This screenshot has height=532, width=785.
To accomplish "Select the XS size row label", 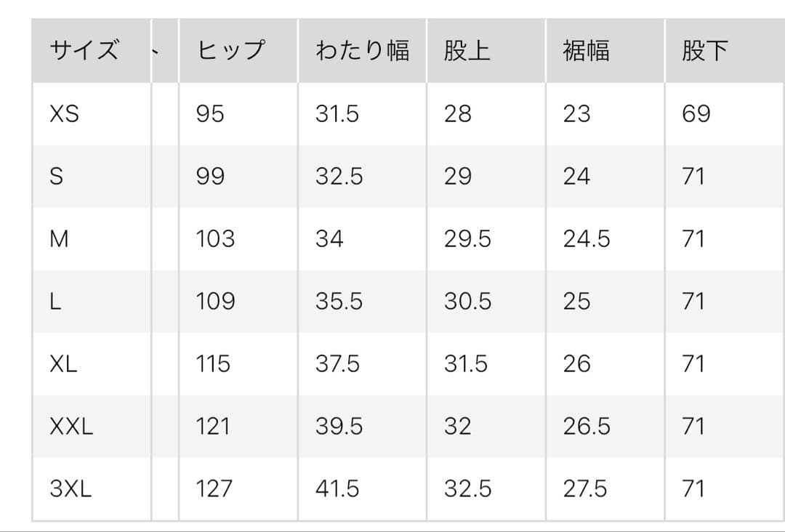I will coord(64,114).
